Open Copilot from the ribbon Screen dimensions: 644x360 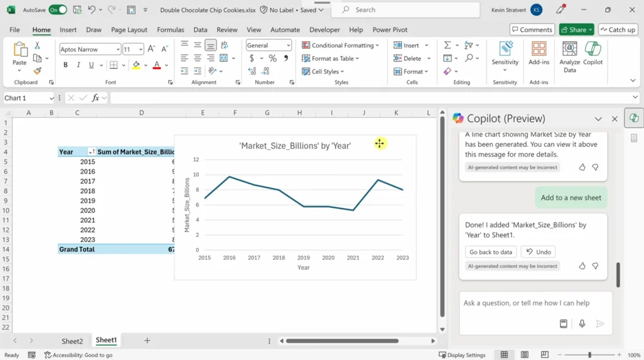(592, 54)
